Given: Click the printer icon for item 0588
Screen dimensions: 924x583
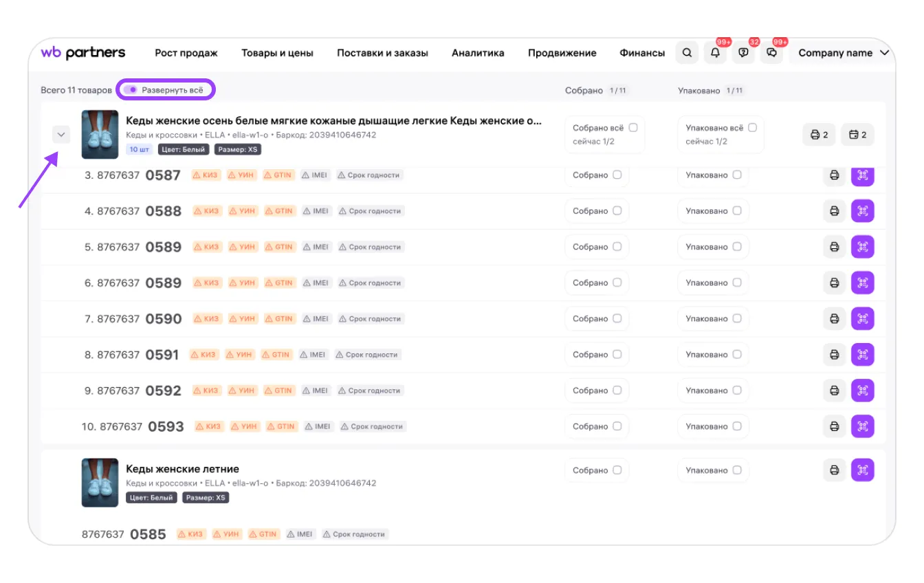Looking at the screenshot, I should coord(834,211).
